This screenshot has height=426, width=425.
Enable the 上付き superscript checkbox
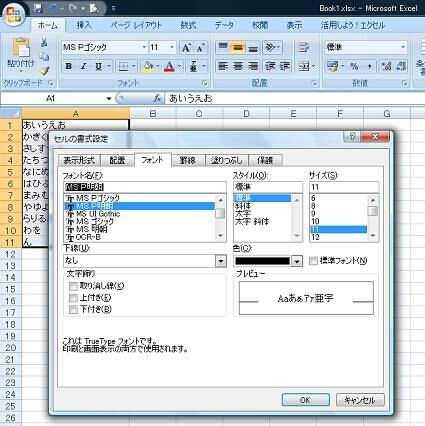[x=73, y=298]
